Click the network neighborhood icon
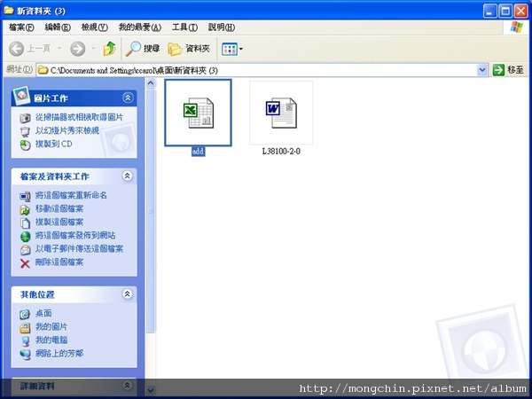The height and width of the screenshot is (399, 532). pyautogui.click(x=25, y=355)
